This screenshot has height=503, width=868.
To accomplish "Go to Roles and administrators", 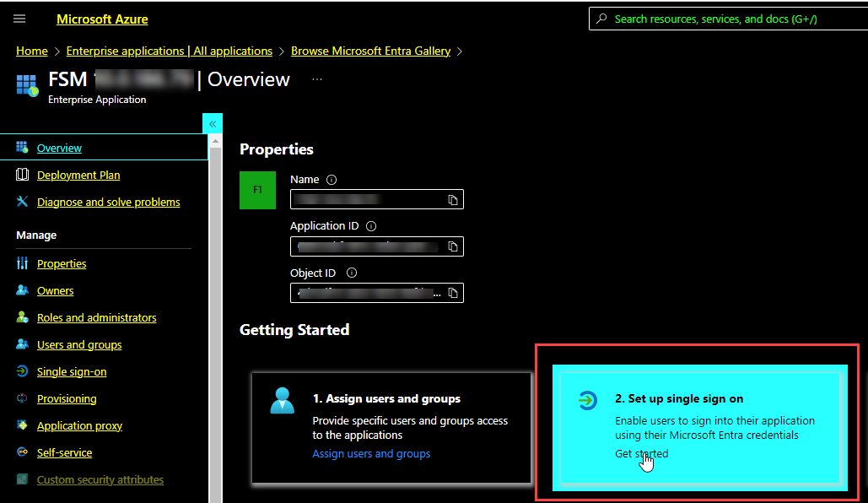I will (96, 317).
